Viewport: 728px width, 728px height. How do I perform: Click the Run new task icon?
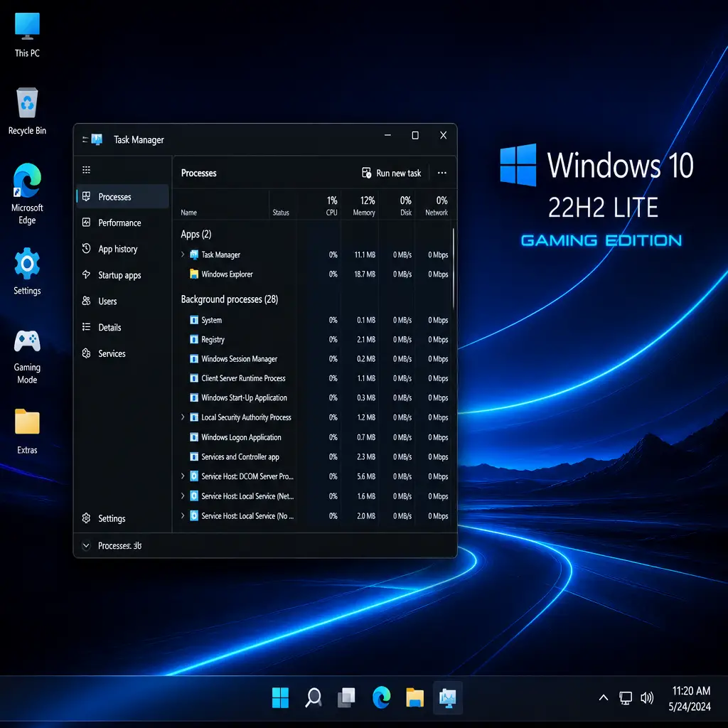pyautogui.click(x=366, y=173)
